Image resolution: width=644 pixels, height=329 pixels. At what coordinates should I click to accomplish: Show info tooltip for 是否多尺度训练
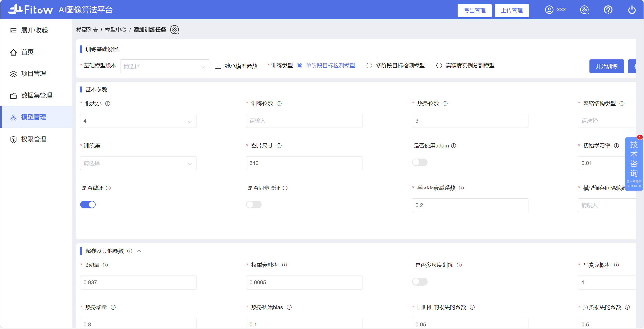tap(459, 265)
